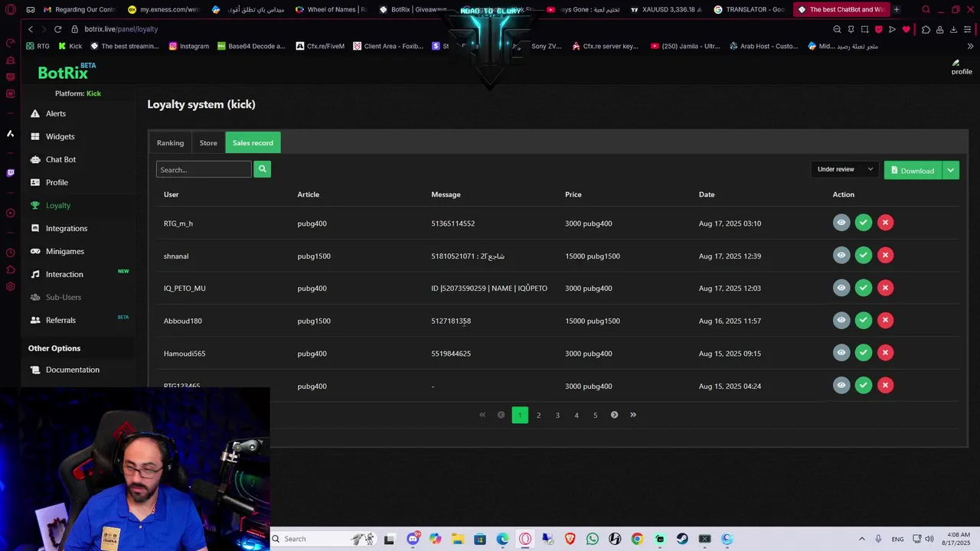Approve the shnanal pubg1500 sale
Screen dimensions: 980x551
864,256
